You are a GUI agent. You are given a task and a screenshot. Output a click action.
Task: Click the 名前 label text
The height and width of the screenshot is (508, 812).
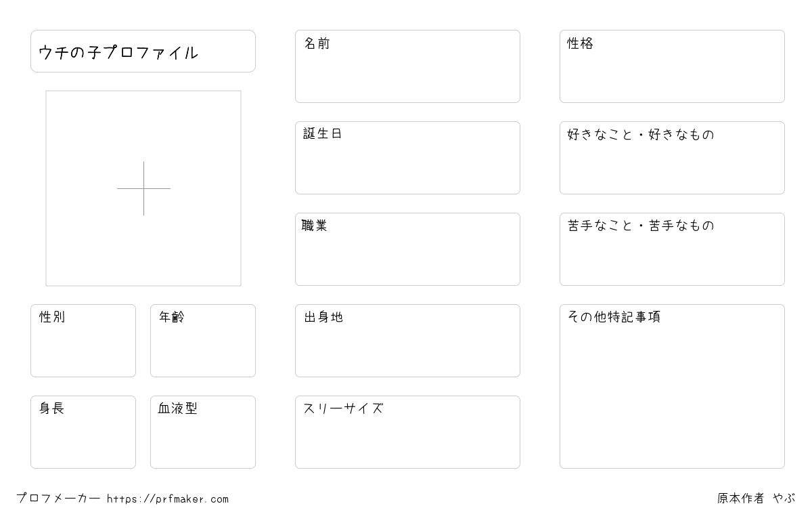coord(317,43)
